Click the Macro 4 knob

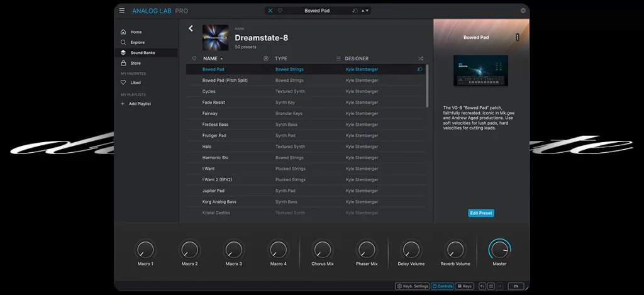(278, 249)
